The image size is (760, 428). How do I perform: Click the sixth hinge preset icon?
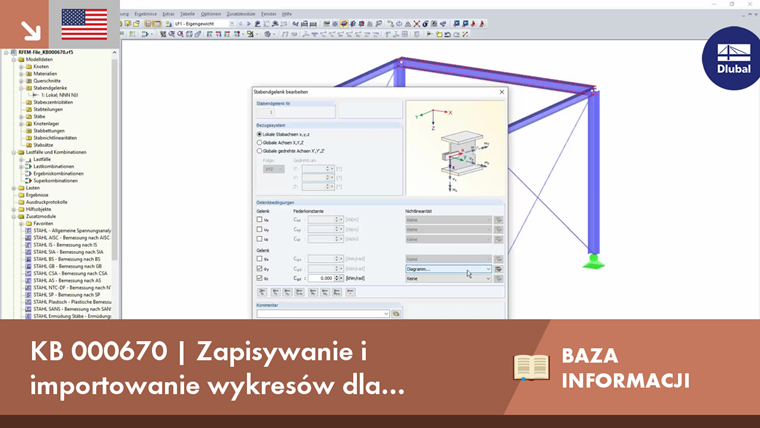coord(325,292)
